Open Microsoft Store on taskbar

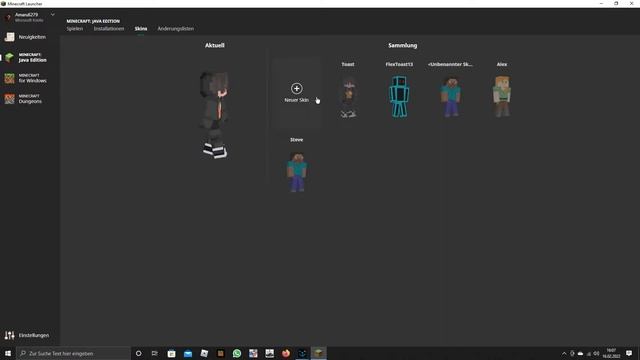(171, 353)
